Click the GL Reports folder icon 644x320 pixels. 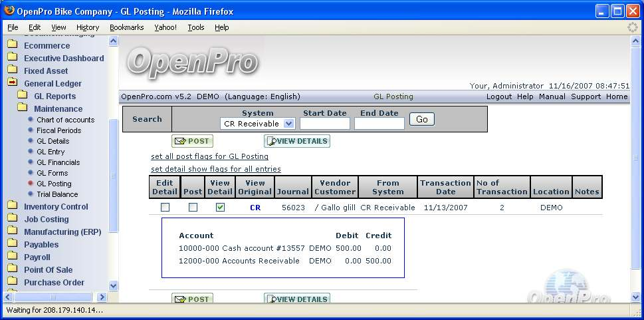click(x=23, y=96)
